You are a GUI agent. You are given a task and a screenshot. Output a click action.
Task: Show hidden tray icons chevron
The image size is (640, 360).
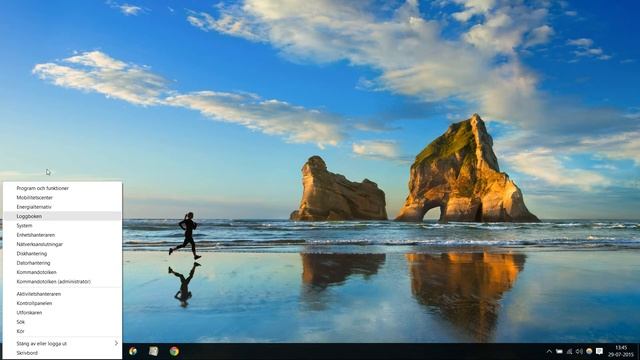(x=549, y=351)
